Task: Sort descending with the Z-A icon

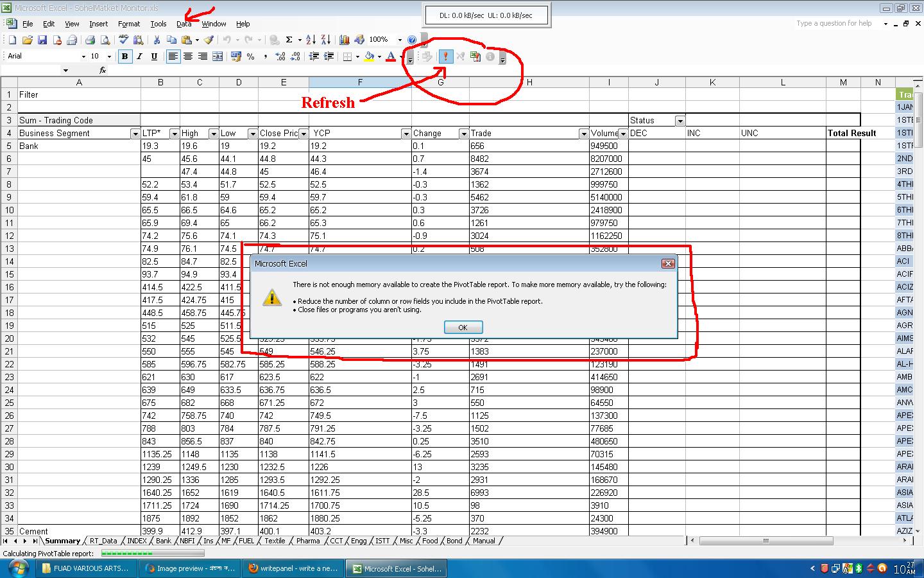Action: [x=325, y=40]
